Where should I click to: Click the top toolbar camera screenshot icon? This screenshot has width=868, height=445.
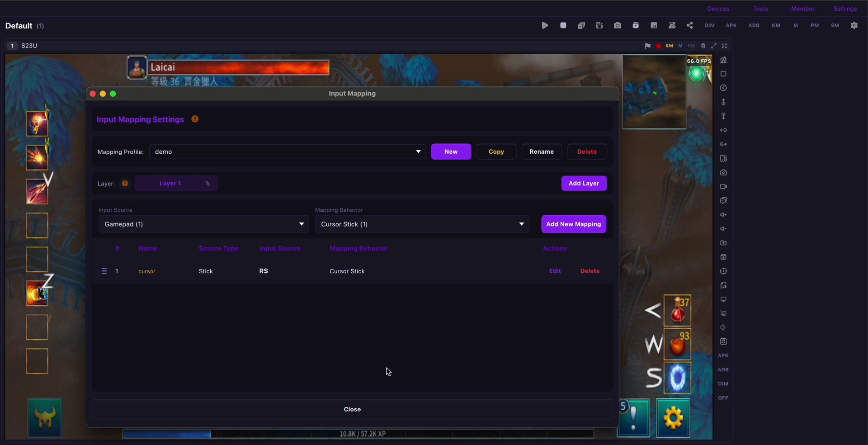[x=618, y=26]
